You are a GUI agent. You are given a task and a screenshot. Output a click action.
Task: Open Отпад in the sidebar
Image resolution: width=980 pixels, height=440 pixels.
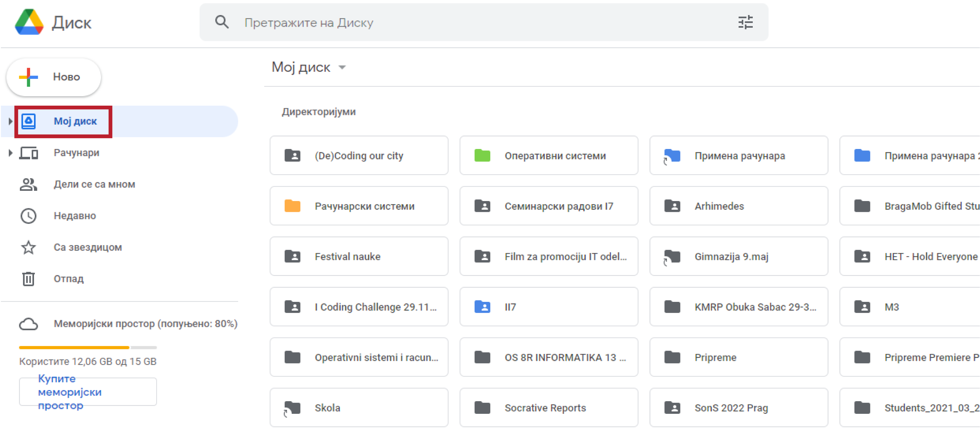coord(69,279)
